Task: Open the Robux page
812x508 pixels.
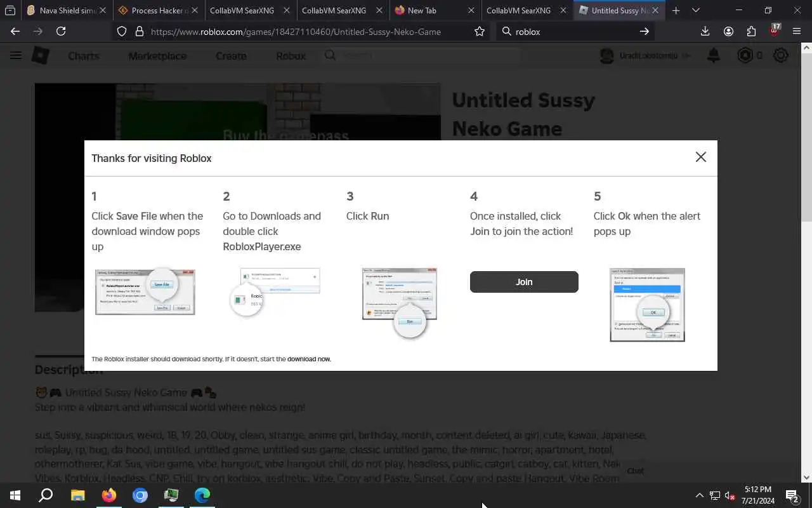Action: tap(291, 56)
